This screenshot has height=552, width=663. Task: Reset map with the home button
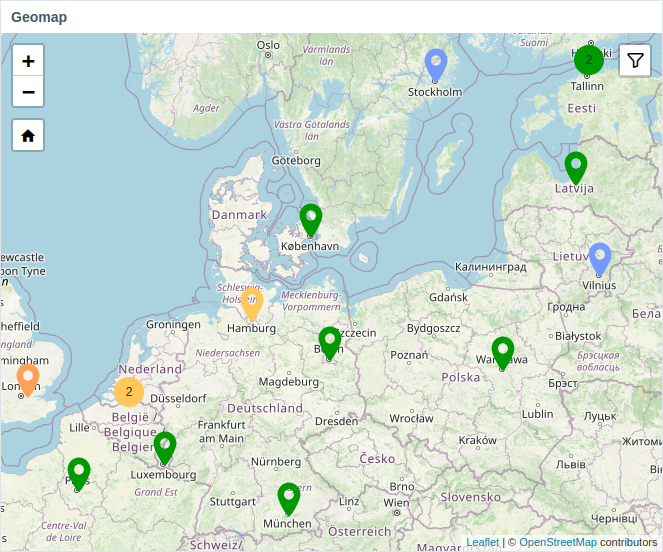tap(28, 135)
